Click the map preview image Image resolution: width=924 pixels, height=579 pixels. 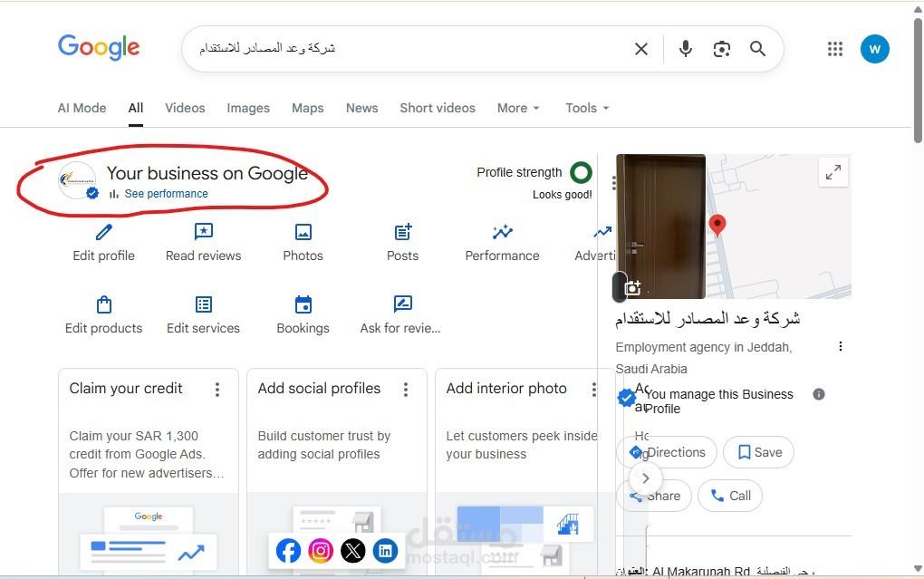pos(778,227)
